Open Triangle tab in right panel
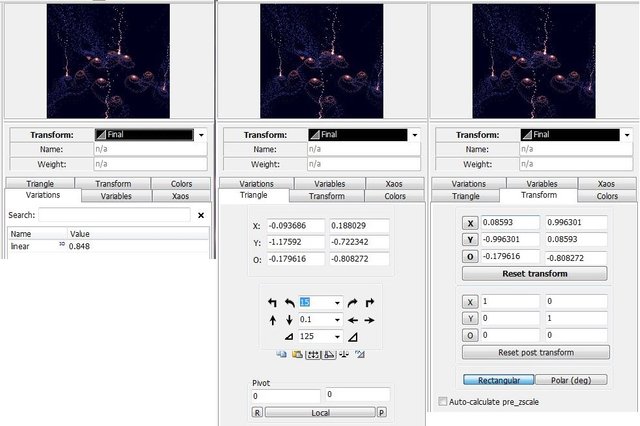 pos(466,196)
